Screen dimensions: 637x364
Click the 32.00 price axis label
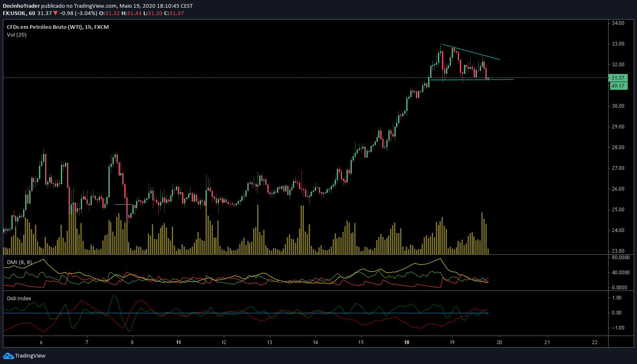click(x=618, y=65)
